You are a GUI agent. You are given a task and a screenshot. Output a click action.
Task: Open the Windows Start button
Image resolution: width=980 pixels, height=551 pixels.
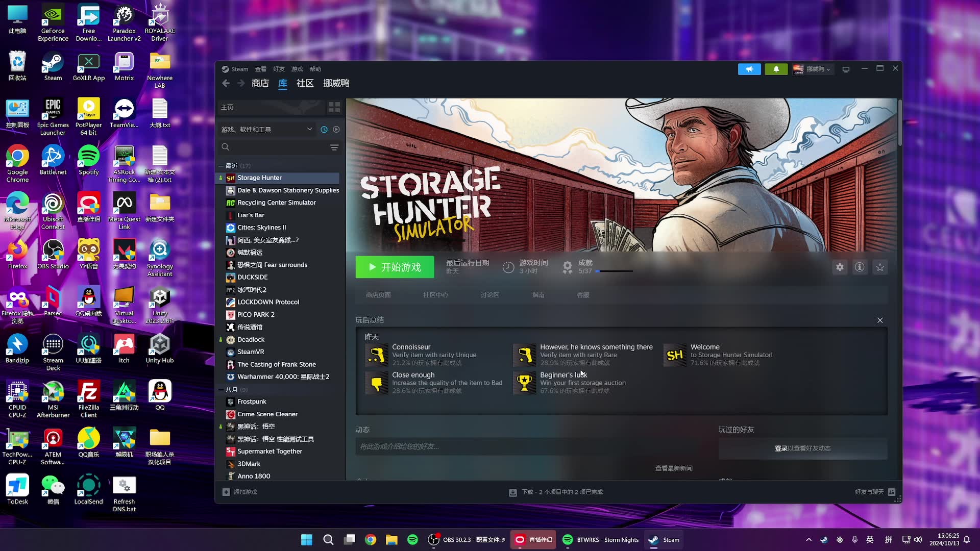point(307,540)
